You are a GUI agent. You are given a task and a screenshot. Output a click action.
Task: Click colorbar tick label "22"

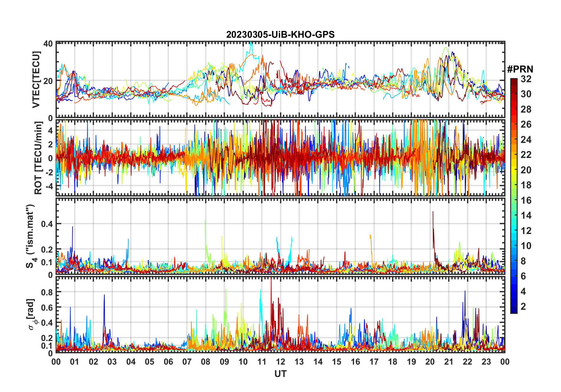(526, 155)
